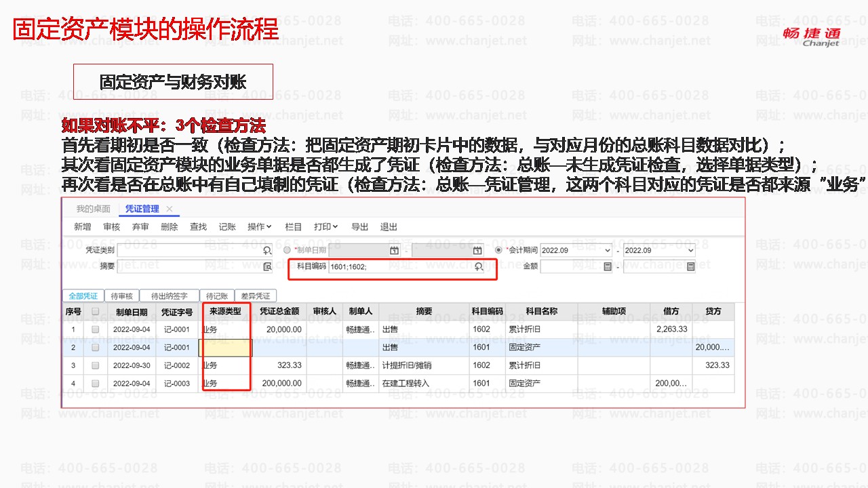This screenshot has height=488, width=868.
Task: Click search icon in 科目编码 field
Action: coord(479,266)
